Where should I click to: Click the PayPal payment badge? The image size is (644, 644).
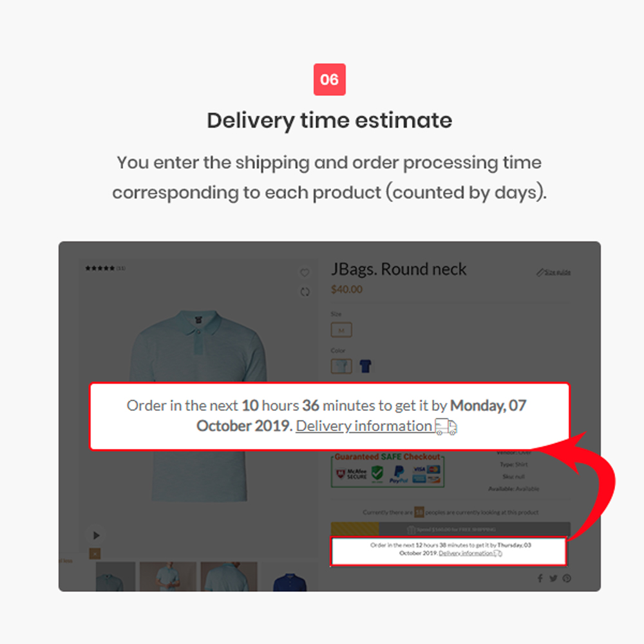click(x=399, y=475)
